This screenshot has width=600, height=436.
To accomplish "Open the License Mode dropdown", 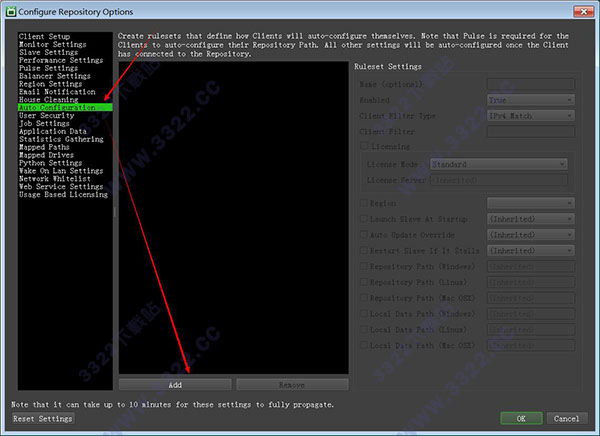I will [x=498, y=164].
